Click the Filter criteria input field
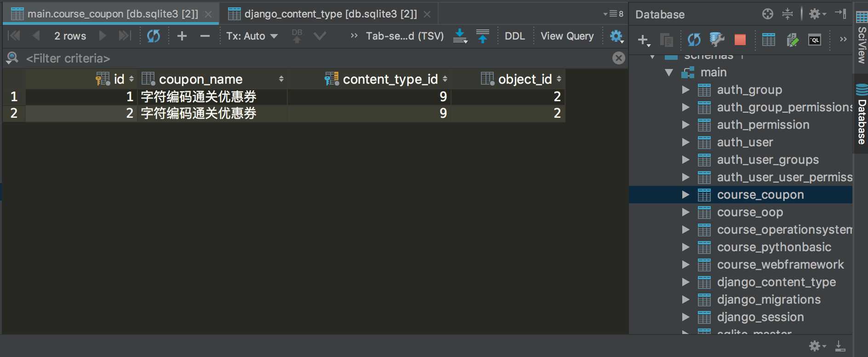The height and width of the screenshot is (357, 868). pyautogui.click(x=276, y=58)
